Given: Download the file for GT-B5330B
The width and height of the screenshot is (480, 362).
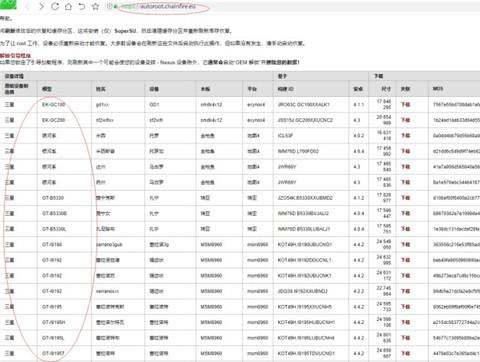Looking at the screenshot, I should tap(405, 213).
